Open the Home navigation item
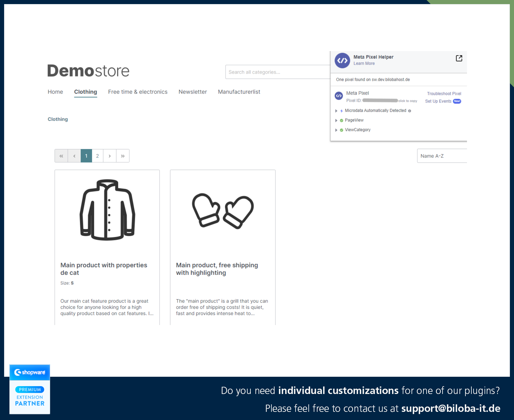This screenshot has width=514, height=420. pyautogui.click(x=55, y=92)
